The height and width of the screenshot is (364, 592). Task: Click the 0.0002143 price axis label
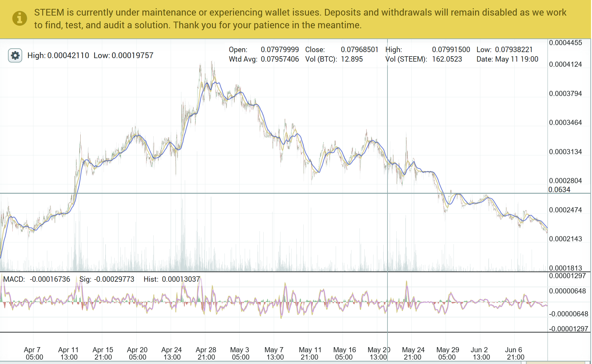point(566,239)
